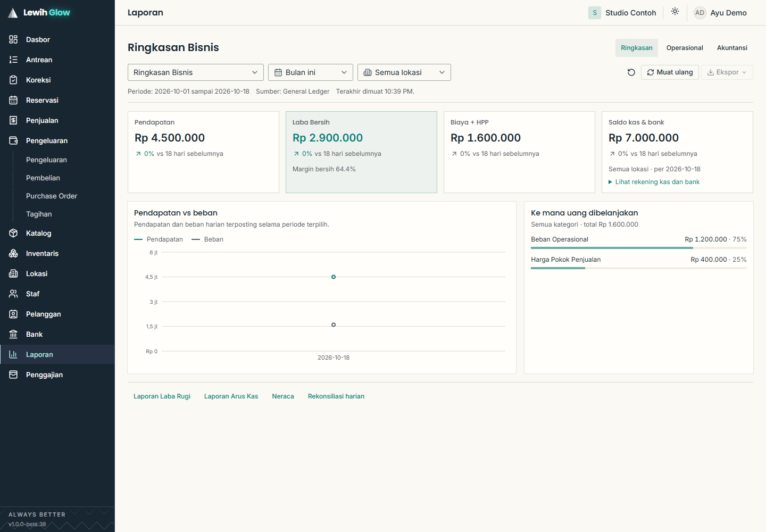Click the Laporan bar-chart icon
This screenshot has width=766, height=532.
click(x=13, y=354)
